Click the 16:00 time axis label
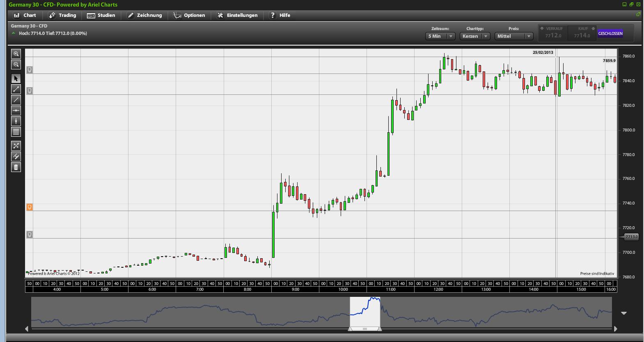 click(x=611, y=289)
